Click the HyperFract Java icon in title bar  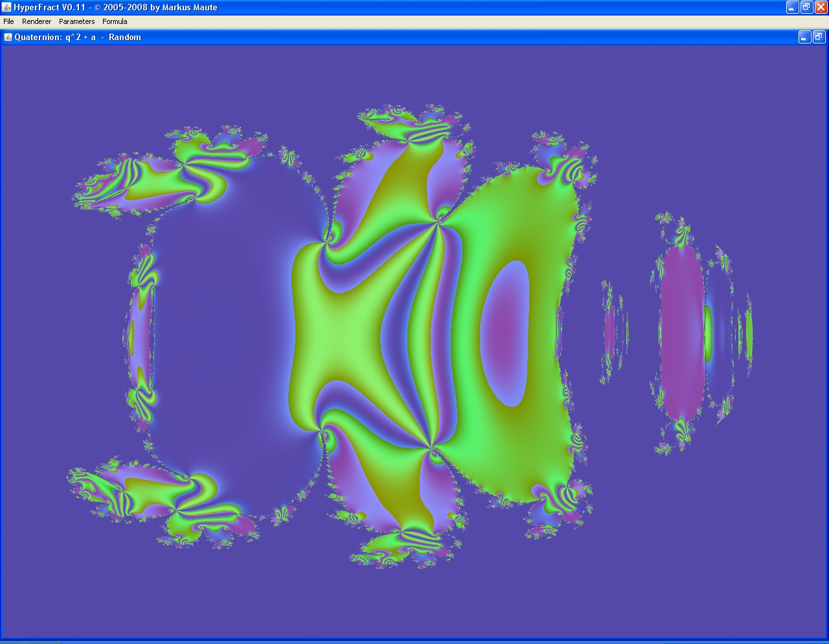[x=6, y=7]
